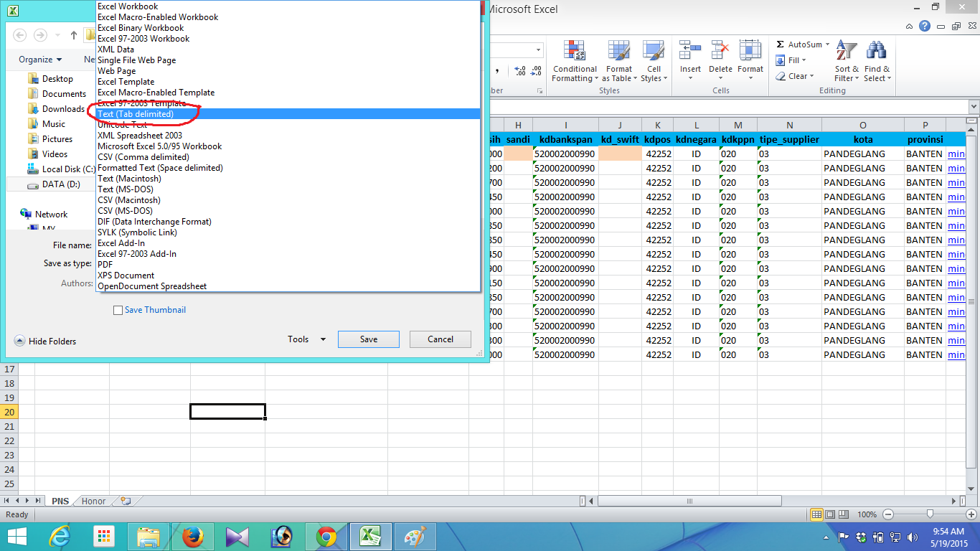Open the Tools dropdown in Save dialog
The width and height of the screenshot is (980, 551).
(x=307, y=339)
